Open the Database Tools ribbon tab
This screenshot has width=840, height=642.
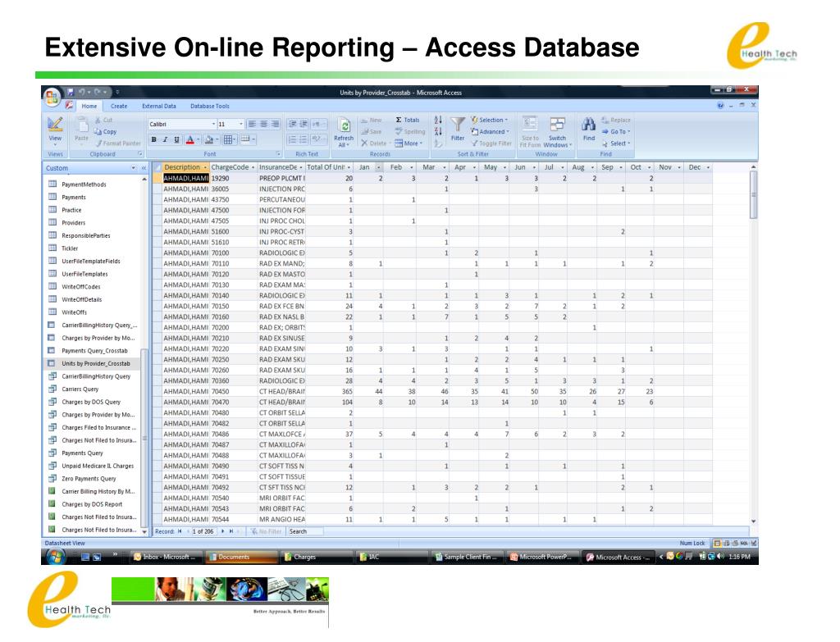point(210,106)
